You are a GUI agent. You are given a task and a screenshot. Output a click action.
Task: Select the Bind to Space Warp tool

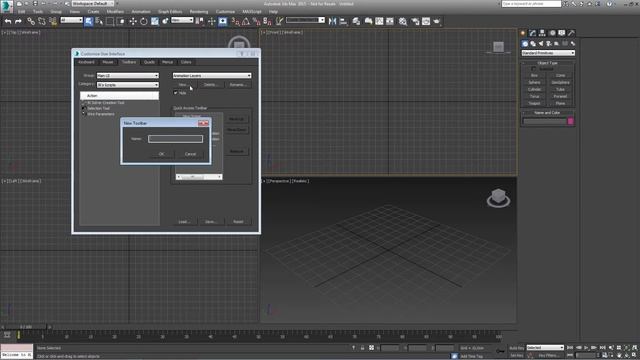[x=53, y=21]
